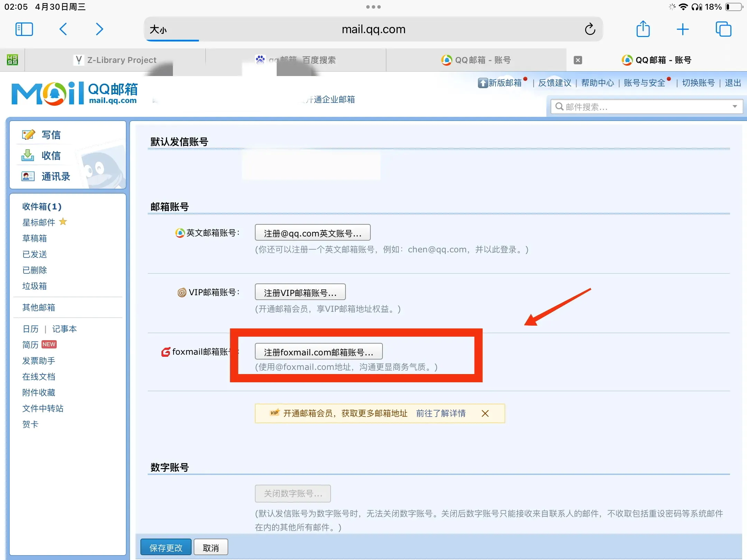The height and width of the screenshot is (560, 747).
Task: Toggle the Safari sidebar icon
Action: 24,29
